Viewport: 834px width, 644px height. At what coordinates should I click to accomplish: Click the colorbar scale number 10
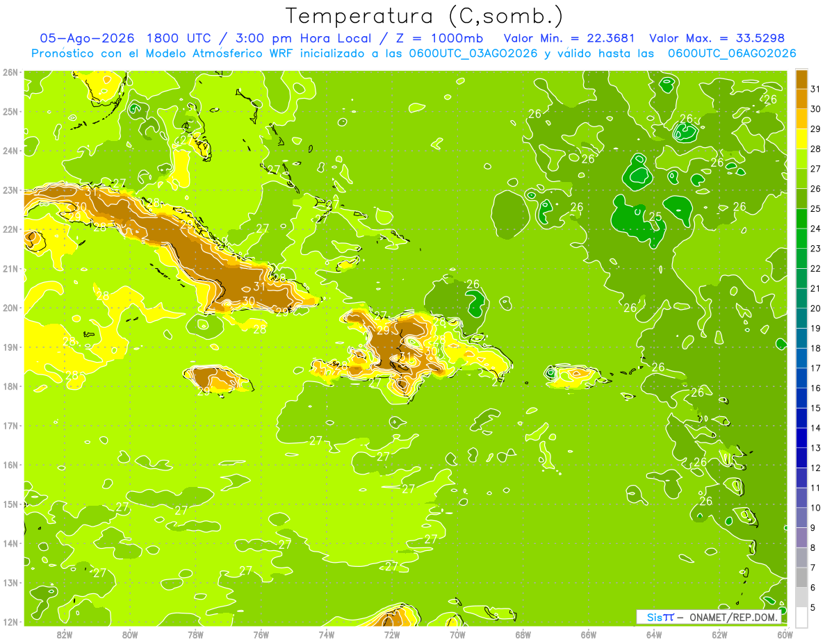pyautogui.click(x=815, y=508)
